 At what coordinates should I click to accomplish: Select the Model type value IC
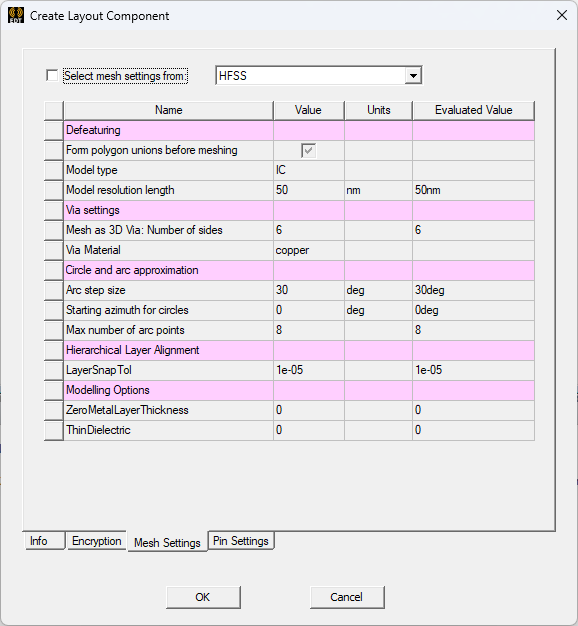pyautogui.click(x=309, y=170)
